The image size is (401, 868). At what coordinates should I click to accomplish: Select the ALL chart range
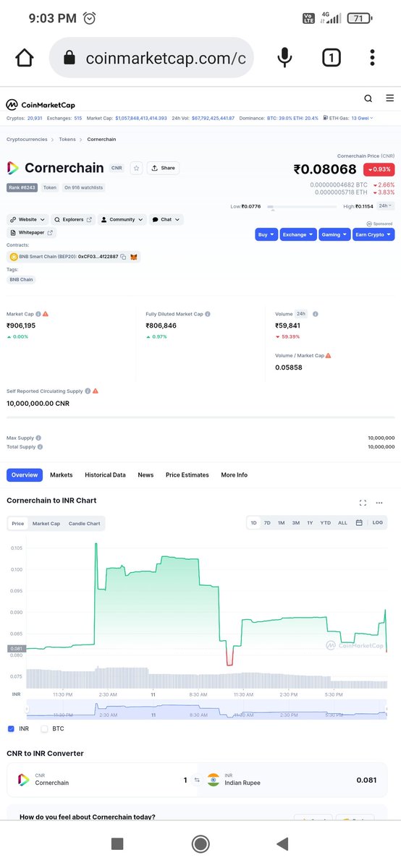click(342, 522)
